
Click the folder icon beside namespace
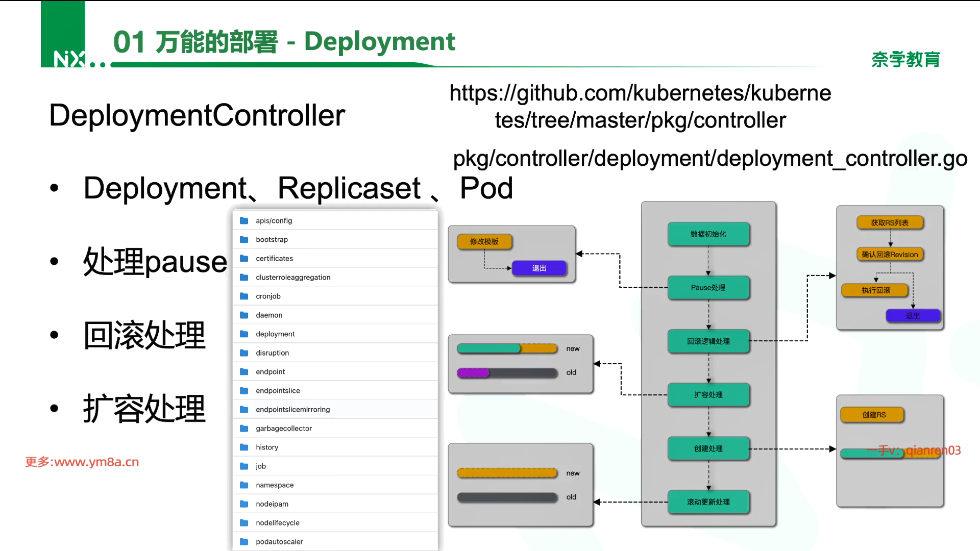244,485
